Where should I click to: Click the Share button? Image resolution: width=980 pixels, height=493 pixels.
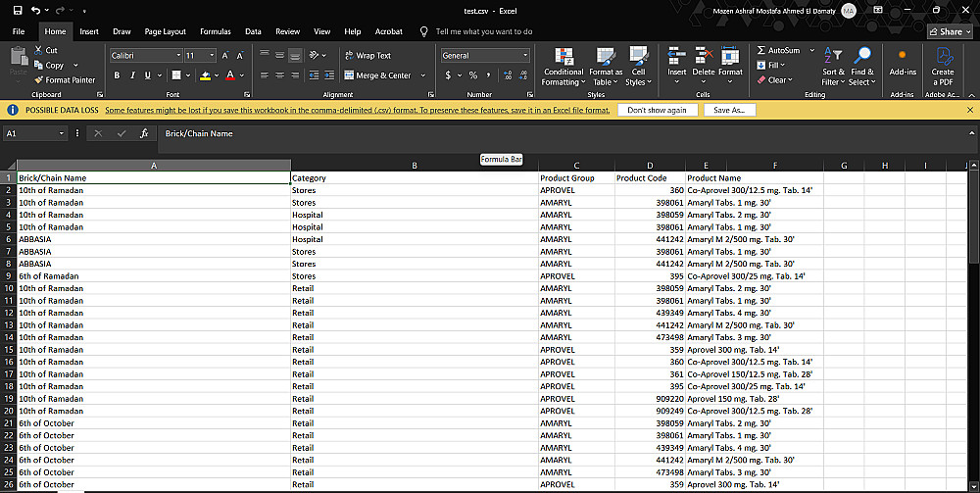(x=950, y=31)
